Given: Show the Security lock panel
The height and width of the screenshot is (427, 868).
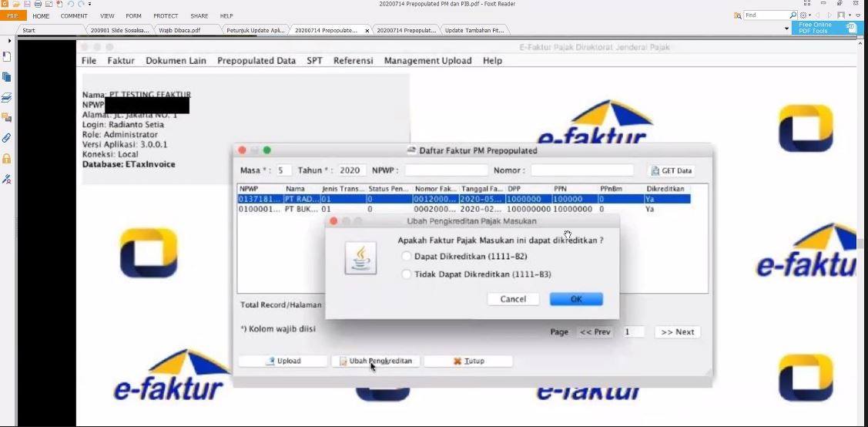Looking at the screenshot, I should 7,159.
